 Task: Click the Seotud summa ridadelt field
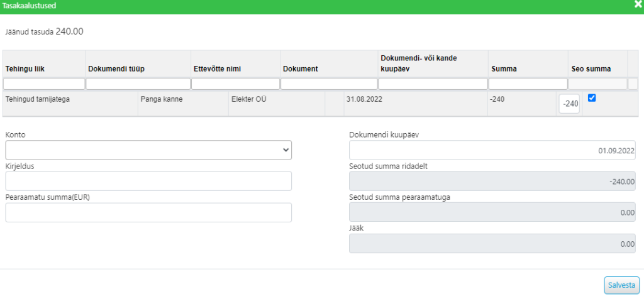pos(492,182)
